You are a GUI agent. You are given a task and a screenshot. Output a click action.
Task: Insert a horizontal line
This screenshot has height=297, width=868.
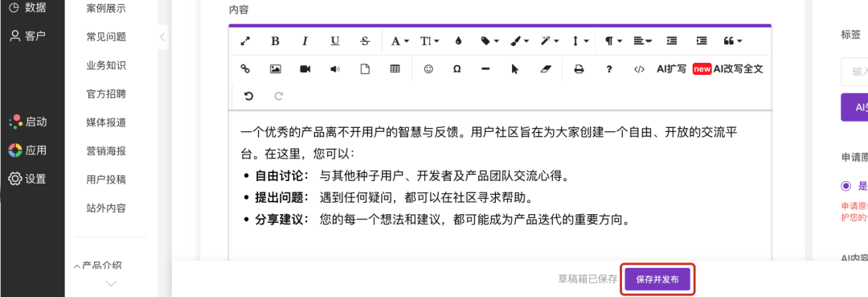click(x=485, y=69)
